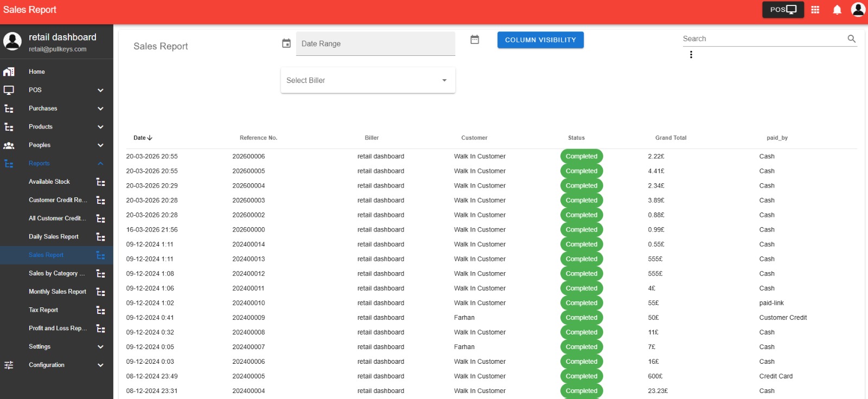Click the notifications bell icon
Image resolution: width=868 pixels, height=399 pixels.
tap(837, 10)
